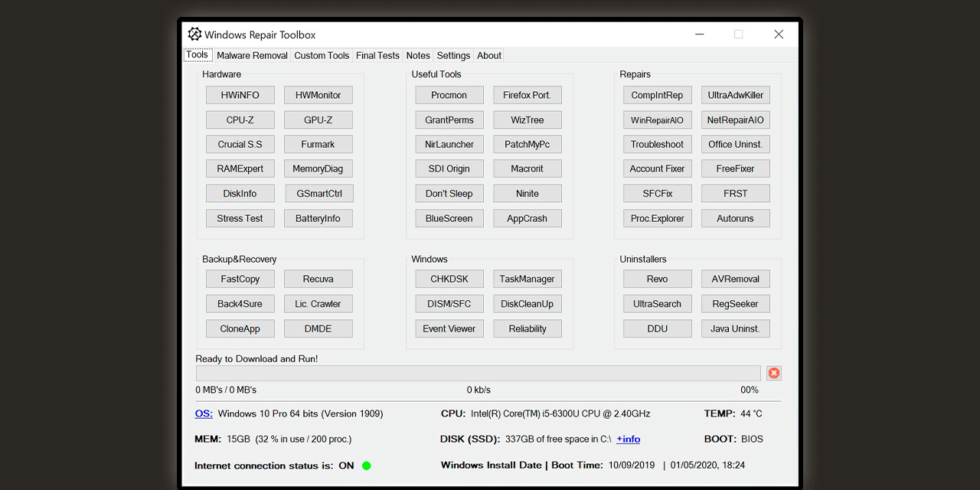Launch HWiNFO from Hardware

coord(240,95)
